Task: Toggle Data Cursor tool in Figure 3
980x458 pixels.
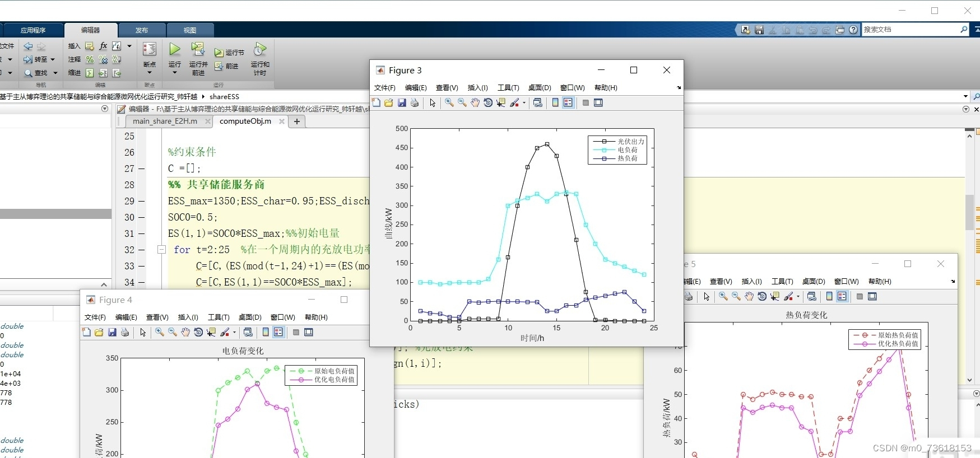Action: coord(501,102)
